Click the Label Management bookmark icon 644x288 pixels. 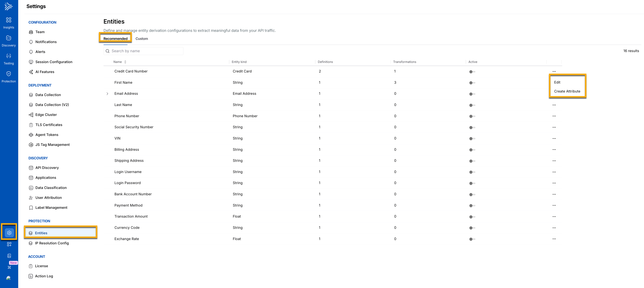point(31,208)
